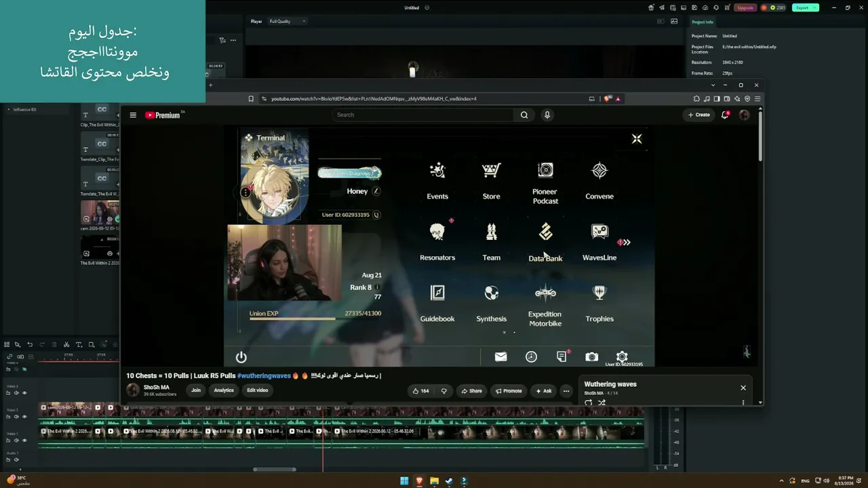The width and height of the screenshot is (868, 488).
Task: Click the power icon in the Terminal
Action: [x=241, y=357]
